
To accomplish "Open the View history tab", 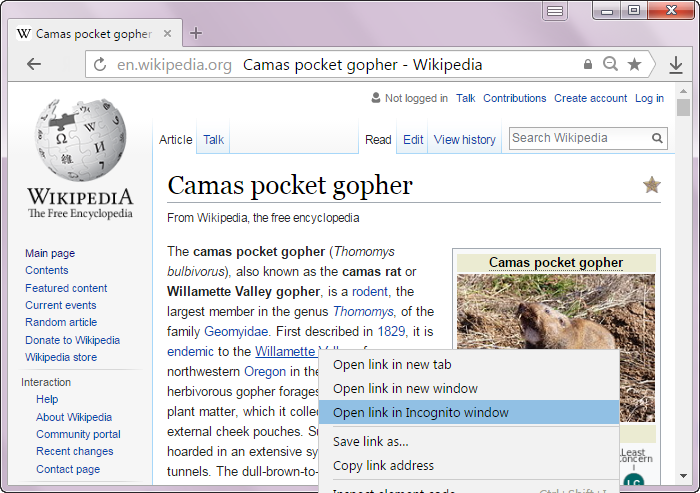I will pos(465,140).
